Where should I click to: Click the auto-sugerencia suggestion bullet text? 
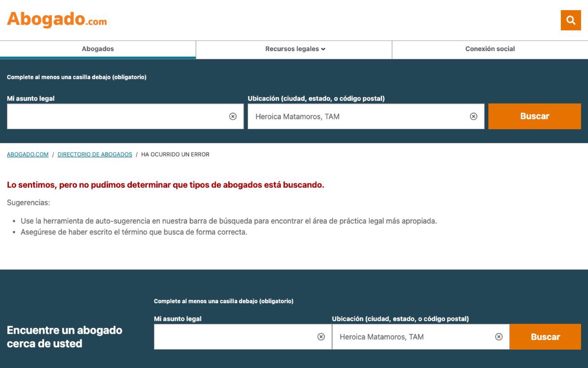pyautogui.click(x=229, y=221)
